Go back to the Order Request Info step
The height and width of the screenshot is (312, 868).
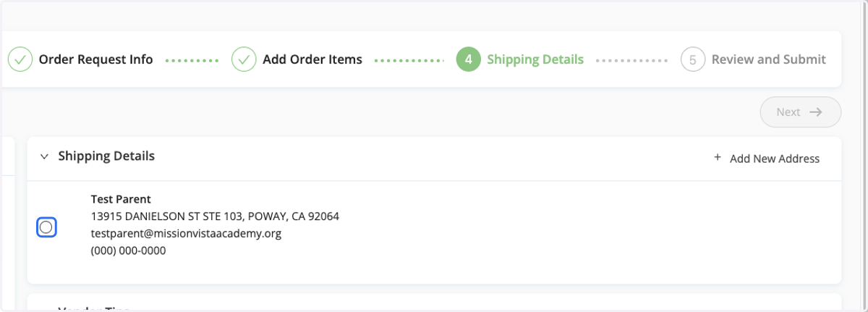tap(95, 59)
